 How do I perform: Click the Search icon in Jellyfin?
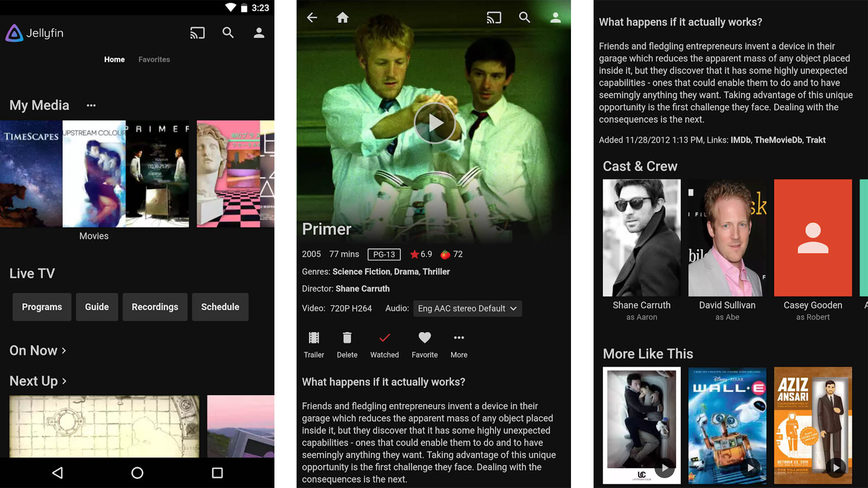pos(228,33)
